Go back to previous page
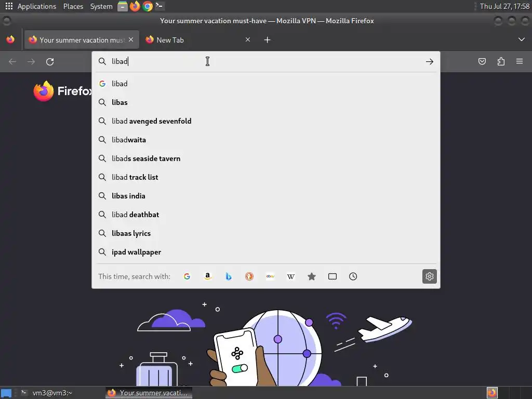The image size is (532, 399). [x=12, y=62]
